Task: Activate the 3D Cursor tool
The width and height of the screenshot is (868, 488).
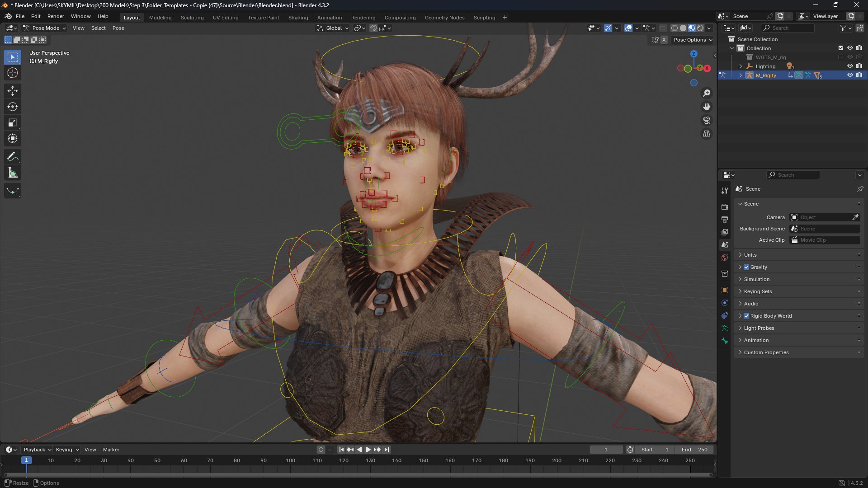Action: tap(13, 73)
